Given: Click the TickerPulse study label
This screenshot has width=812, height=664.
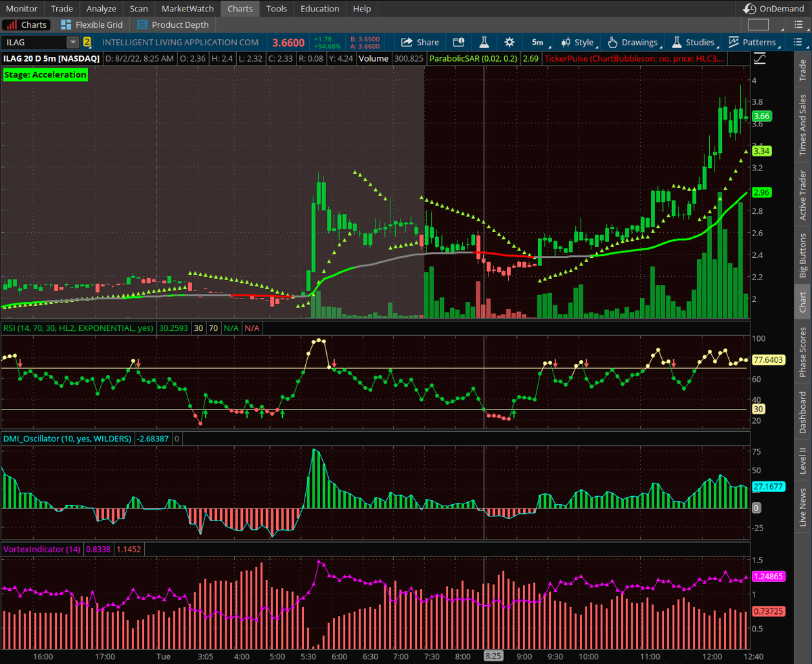Looking at the screenshot, I should (x=635, y=59).
